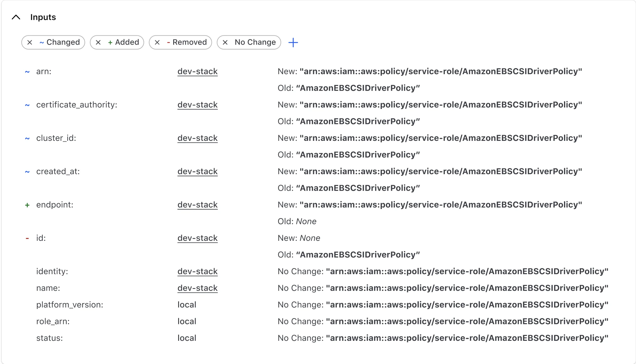Click the changed tilde icon beside arn
Image resolution: width=636 pixels, height=364 pixels.
pos(27,72)
